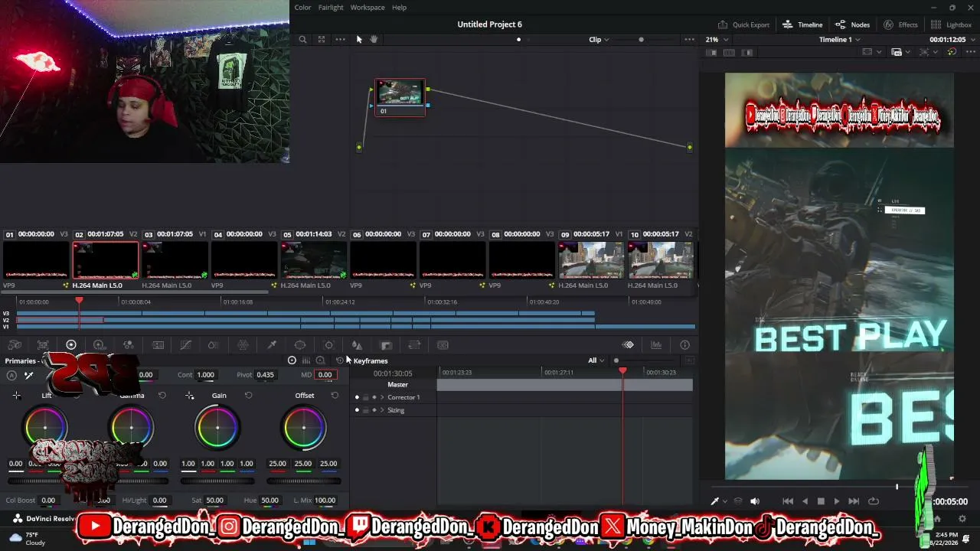Select the arrow pointer tool in node editor
Image resolution: width=980 pixels, height=551 pixels.
(x=359, y=40)
